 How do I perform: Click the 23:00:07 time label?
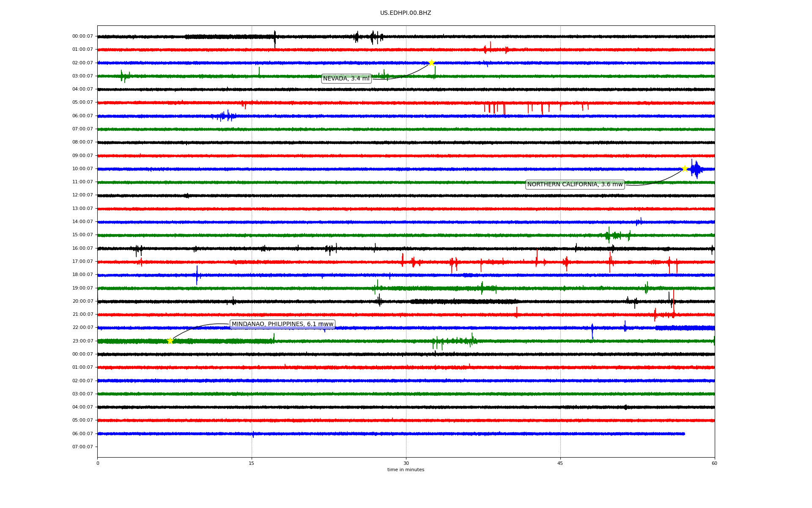[x=82, y=341]
